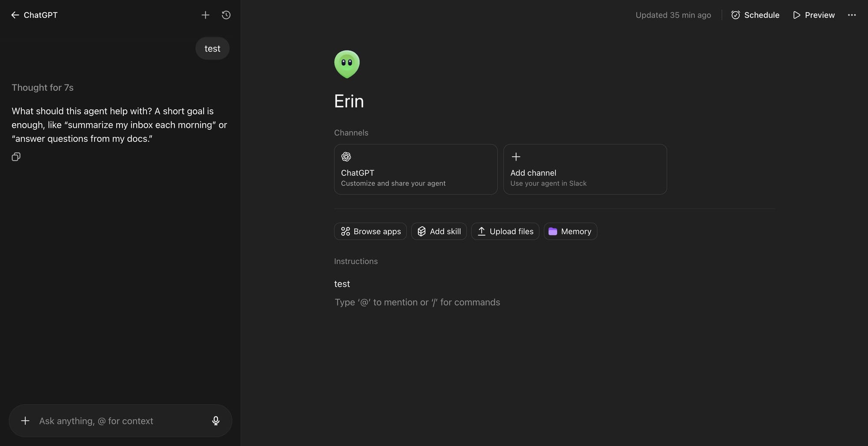The image size is (868, 446).
Task: Click Add skill
Action: [439, 231]
